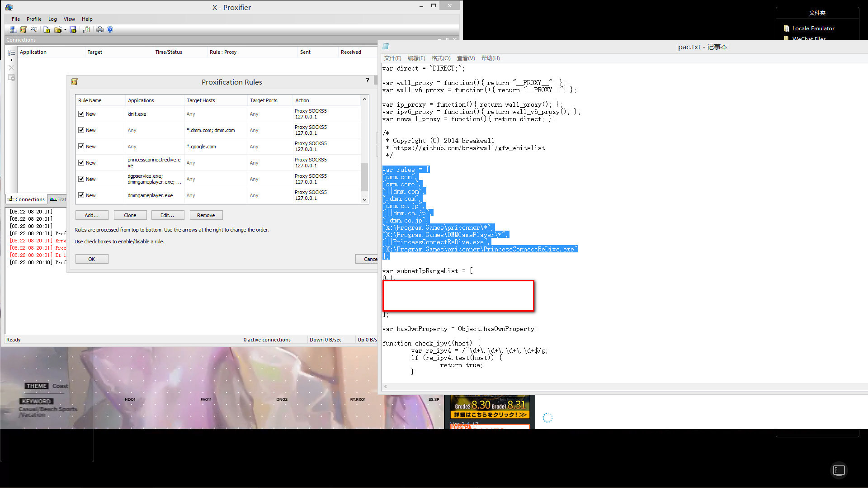Expand the Open Profile dropdown arrow
The height and width of the screenshot is (488, 868).
[x=65, y=30]
